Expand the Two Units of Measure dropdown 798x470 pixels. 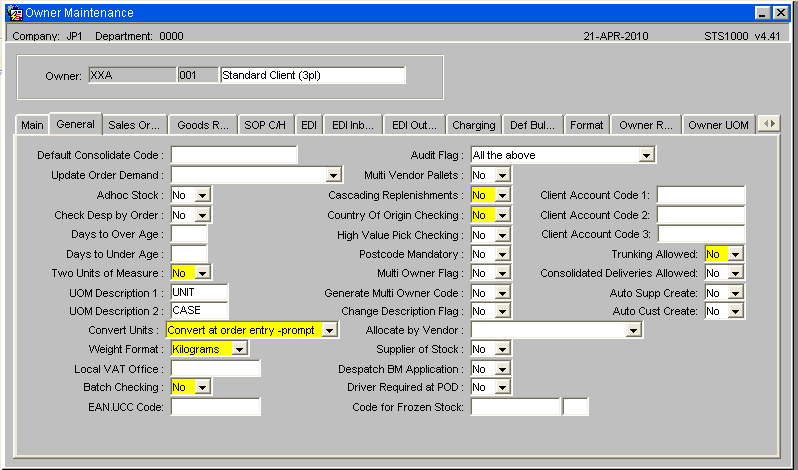pos(203,274)
